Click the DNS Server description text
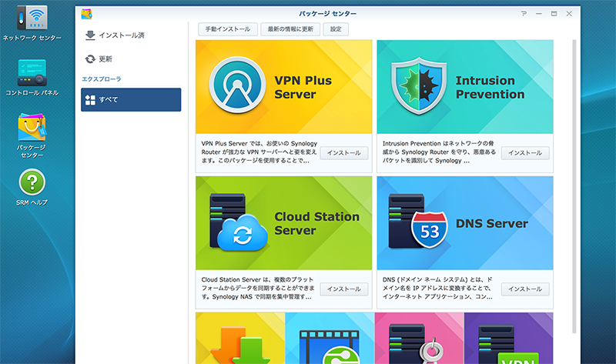The width and height of the screenshot is (616, 364). [437, 289]
